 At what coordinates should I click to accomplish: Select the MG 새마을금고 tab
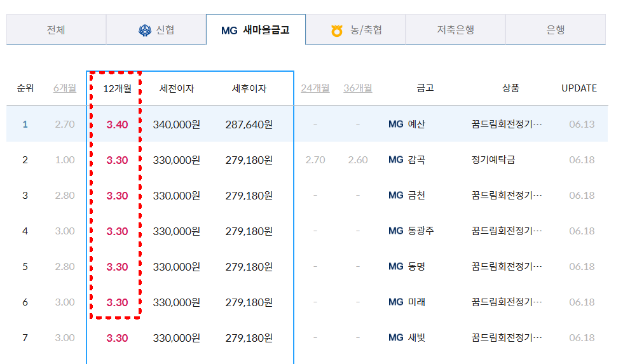[x=256, y=30]
